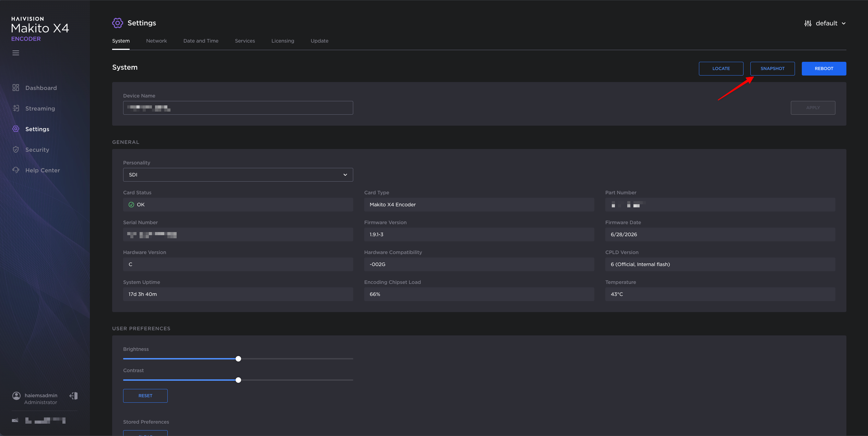Click the APPLY button for device name
Screen dimensions: 868x436
point(813,108)
